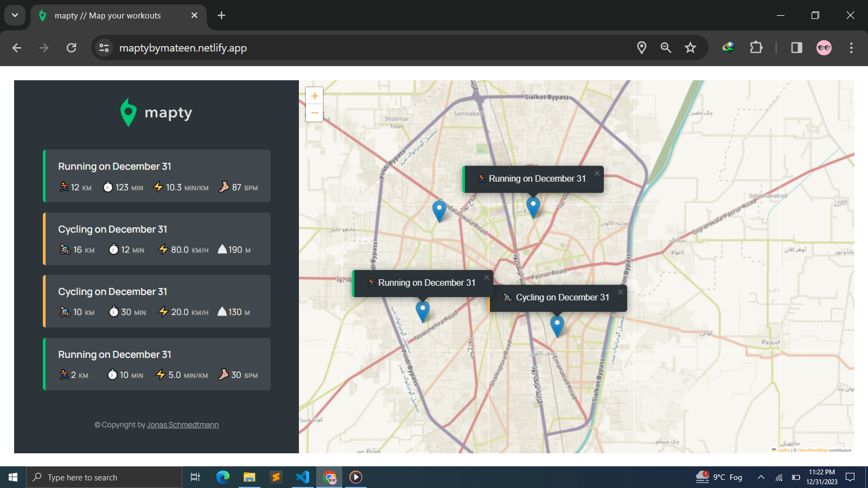Image resolution: width=868 pixels, height=488 pixels.
Task: Open Chrome's three-dot menu
Action: coord(851,48)
